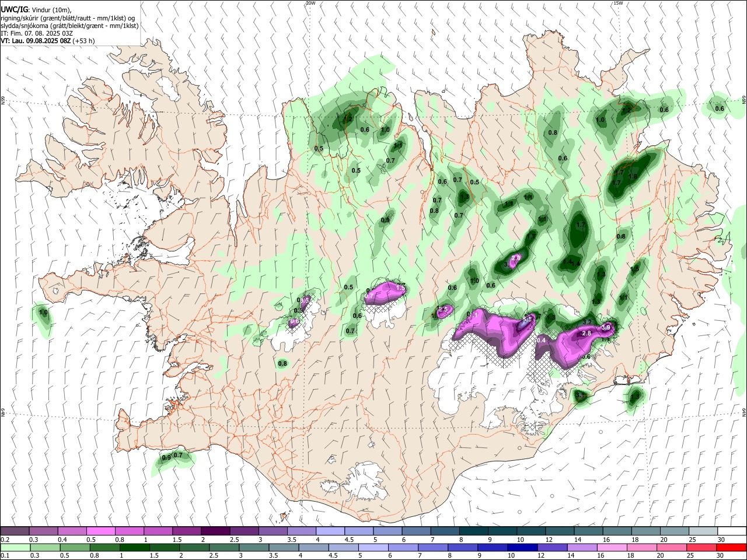This screenshot has height=560, width=747.
Task: Click the '64N' latitude label on right edge
Action: (744, 411)
